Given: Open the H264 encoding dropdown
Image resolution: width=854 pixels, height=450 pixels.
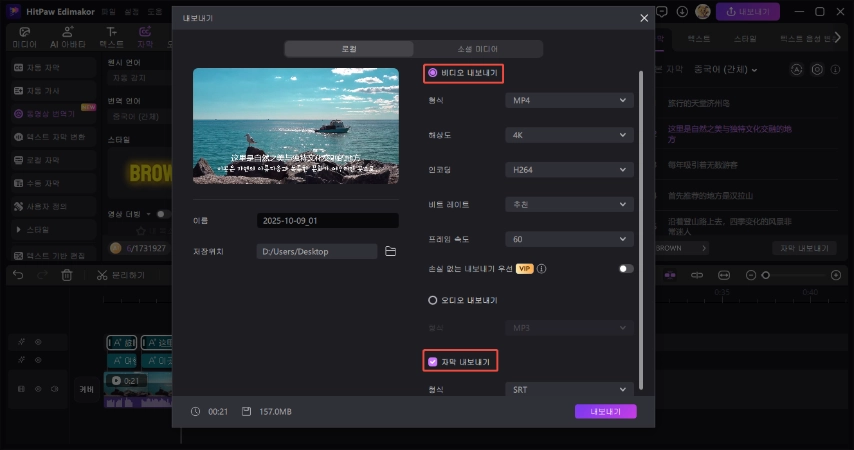Looking at the screenshot, I should click(569, 170).
